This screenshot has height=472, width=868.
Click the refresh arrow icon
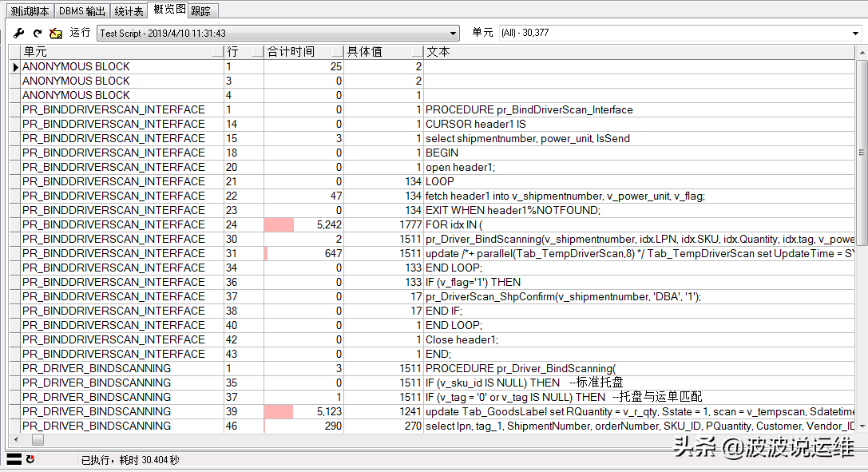point(37,34)
